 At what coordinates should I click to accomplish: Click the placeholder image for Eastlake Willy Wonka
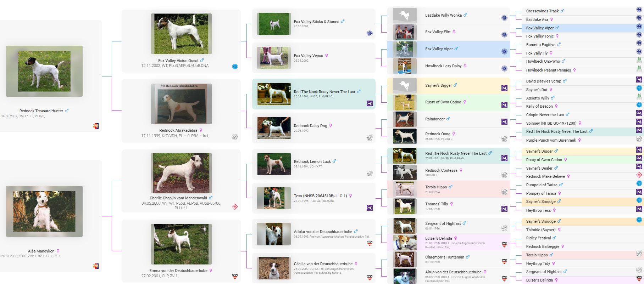pos(405,16)
